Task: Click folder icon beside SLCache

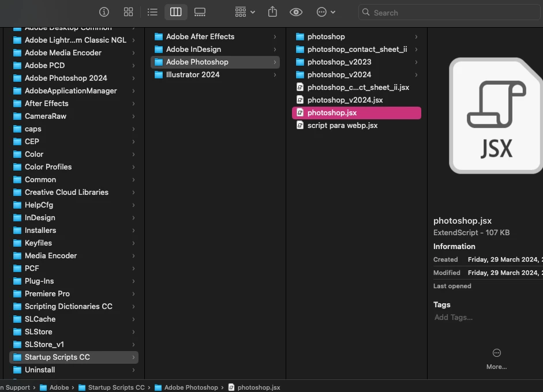Action: (x=17, y=319)
